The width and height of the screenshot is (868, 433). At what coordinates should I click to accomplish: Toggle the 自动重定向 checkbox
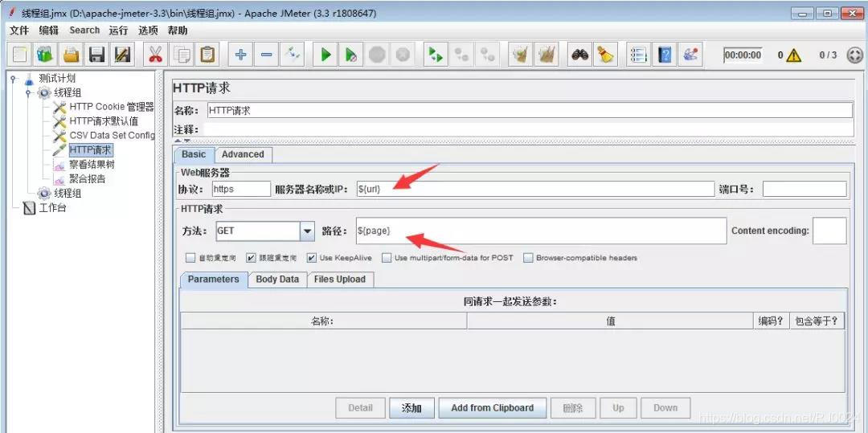tap(190, 258)
